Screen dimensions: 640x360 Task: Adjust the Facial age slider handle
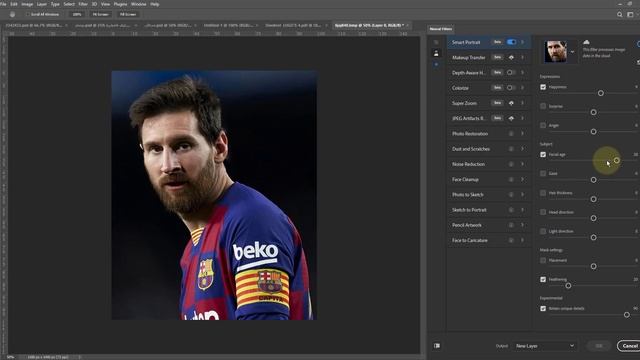pyautogui.click(x=617, y=160)
